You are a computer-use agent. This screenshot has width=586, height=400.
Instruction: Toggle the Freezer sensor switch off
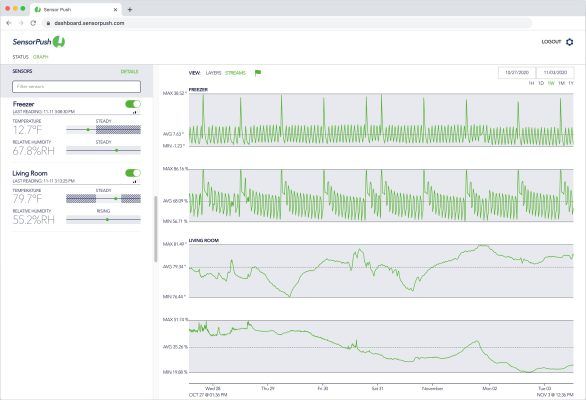coord(133,104)
